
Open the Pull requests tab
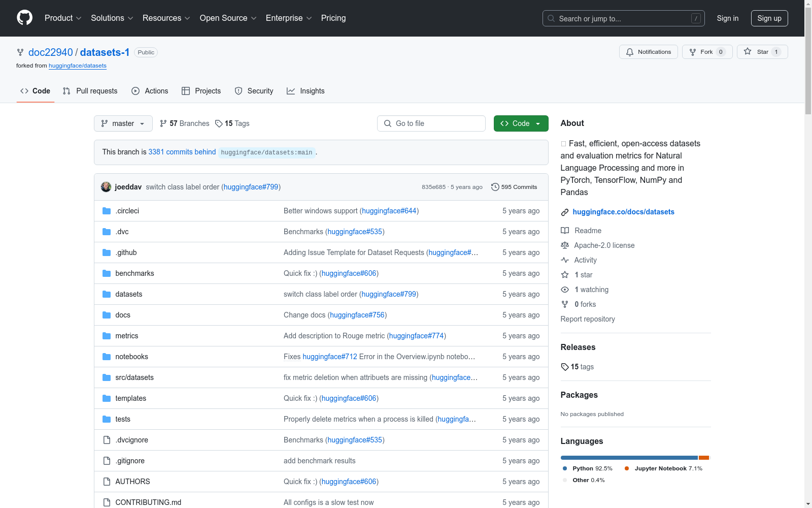click(90, 91)
